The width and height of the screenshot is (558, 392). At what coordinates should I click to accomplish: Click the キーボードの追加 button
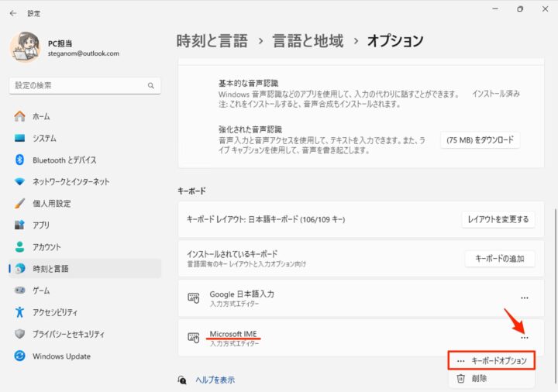pyautogui.click(x=500, y=259)
